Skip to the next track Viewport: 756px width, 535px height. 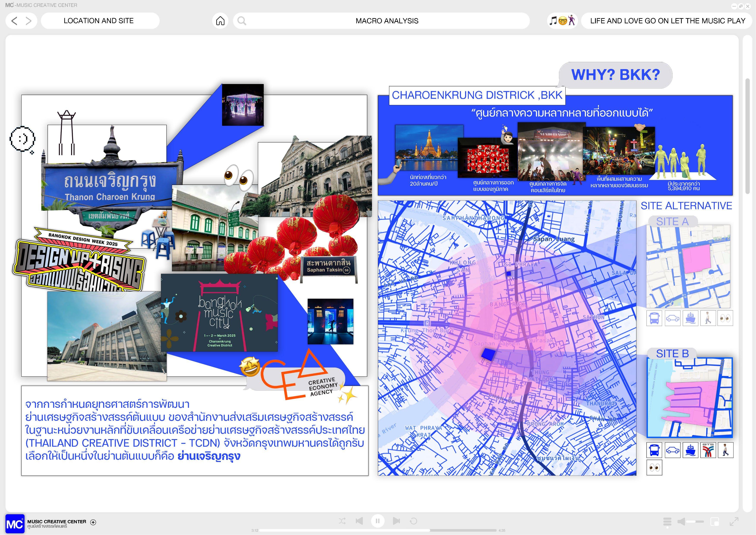[396, 521]
